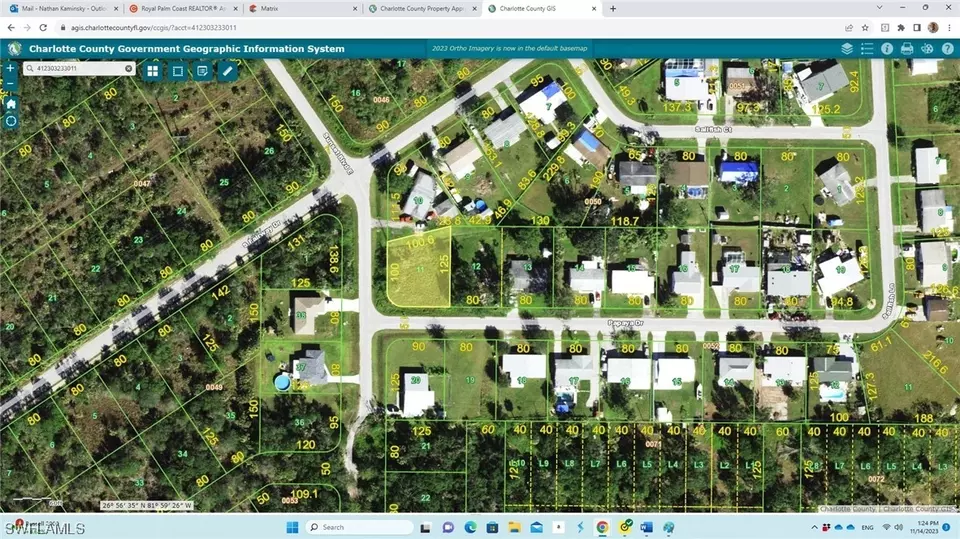Close the Matrix tab
Screen dimensions: 960x539
pyautogui.click(x=355, y=9)
